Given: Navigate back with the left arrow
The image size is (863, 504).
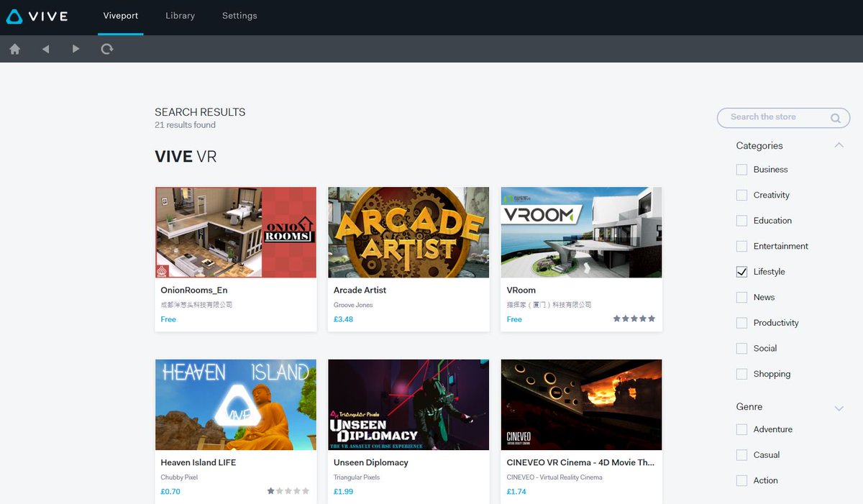Looking at the screenshot, I should tap(45, 50).
